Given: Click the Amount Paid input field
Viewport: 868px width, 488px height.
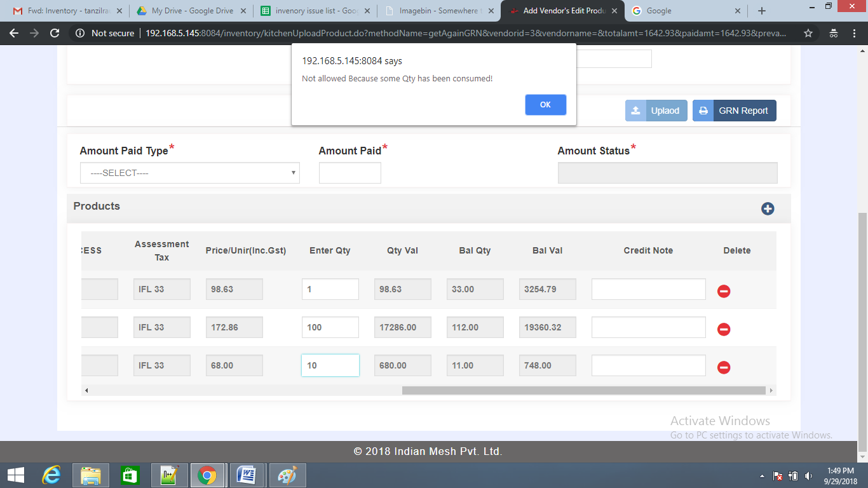Looking at the screenshot, I should coord(350,173).
